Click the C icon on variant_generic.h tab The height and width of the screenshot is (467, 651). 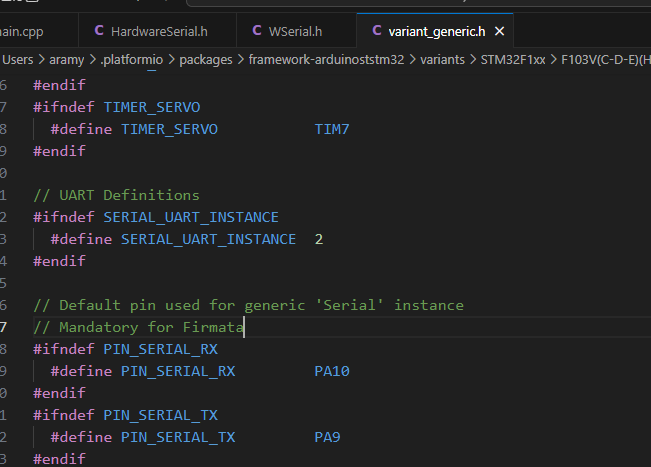point(376,31)
